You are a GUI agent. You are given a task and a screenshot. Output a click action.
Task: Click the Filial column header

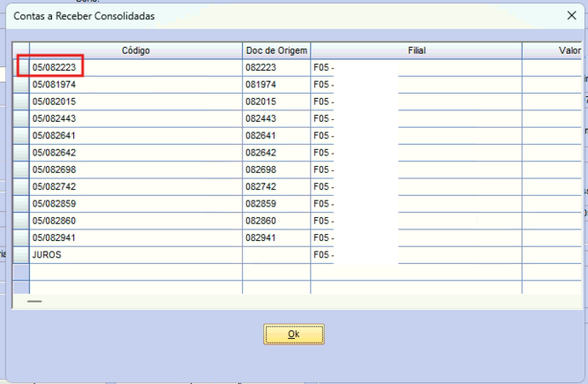pos(416,50)
